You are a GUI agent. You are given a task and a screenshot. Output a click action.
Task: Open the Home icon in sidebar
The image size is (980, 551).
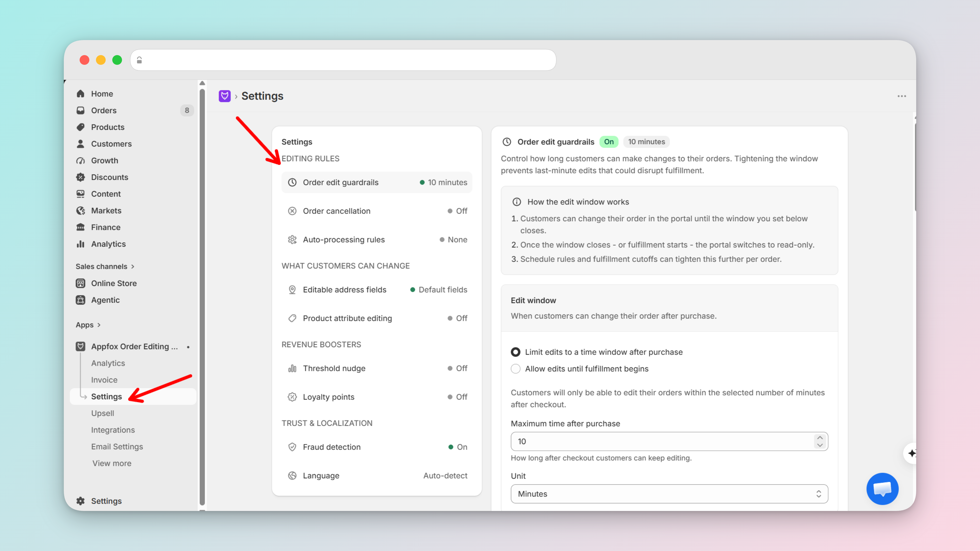80,94
